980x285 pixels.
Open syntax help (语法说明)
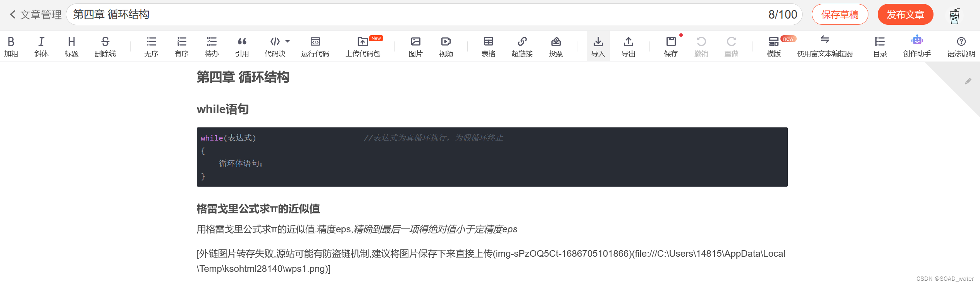(961, 46)
